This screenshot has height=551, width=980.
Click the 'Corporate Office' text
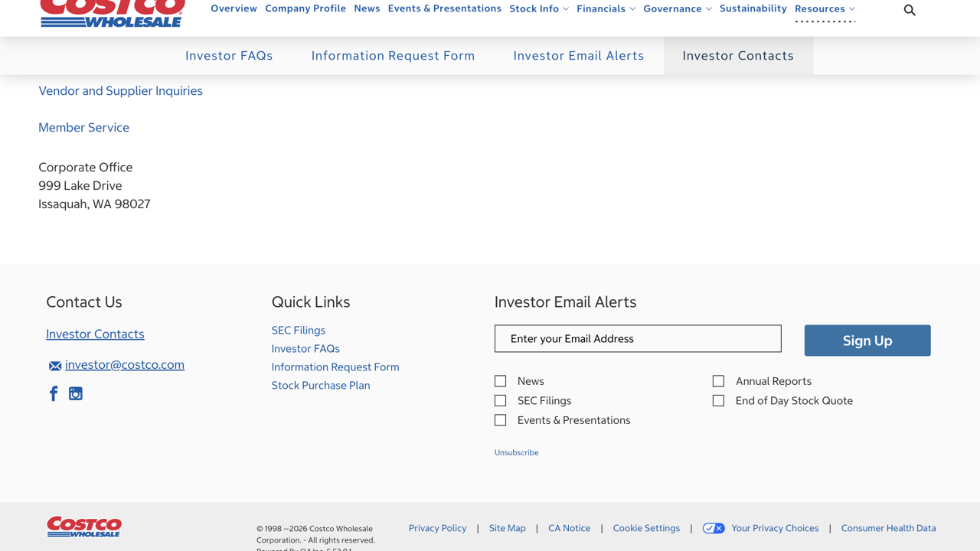(x=86, y=168)
